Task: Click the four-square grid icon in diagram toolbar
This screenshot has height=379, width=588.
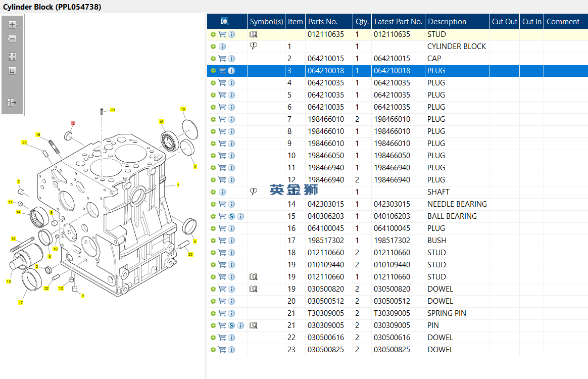Action: (x=12, y=57)
